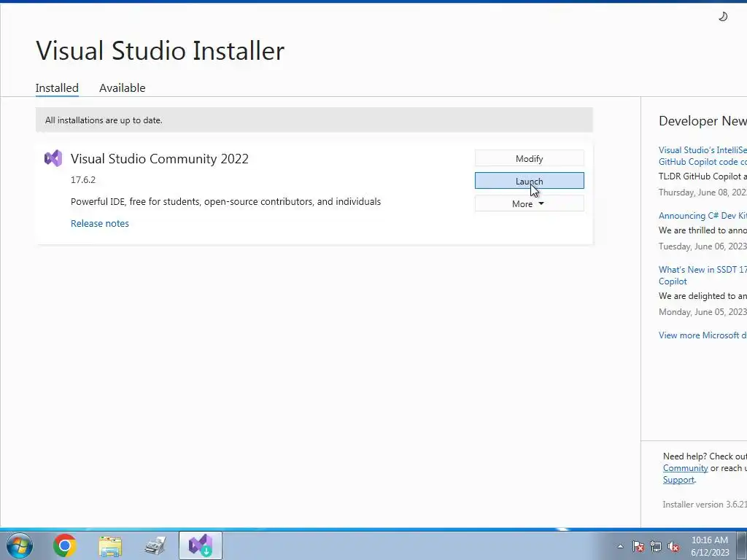Open the Release notes link
This screenshot has width=747, height=560.
coord(99,223)
